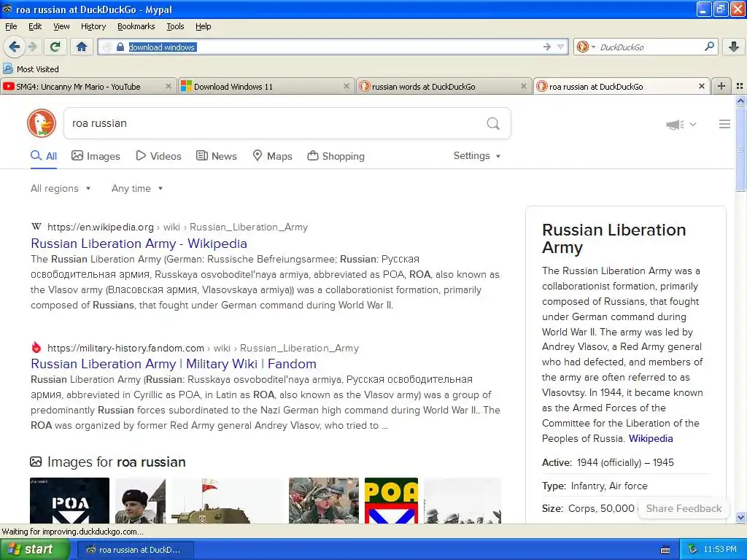Viewport: 747px width, 560px height.
Task: Click the Share Feedback button
Action: pyautogui.click(x=684, y=508)
